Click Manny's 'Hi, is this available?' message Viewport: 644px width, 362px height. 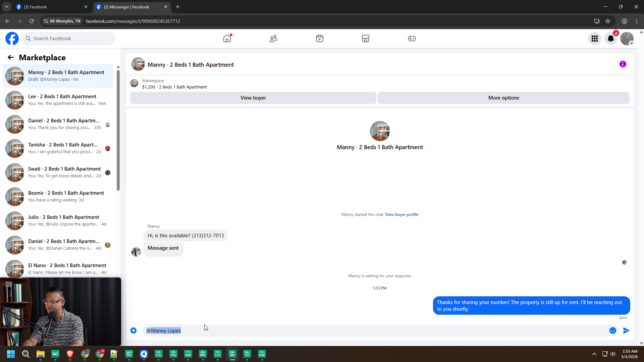point(186,236)
